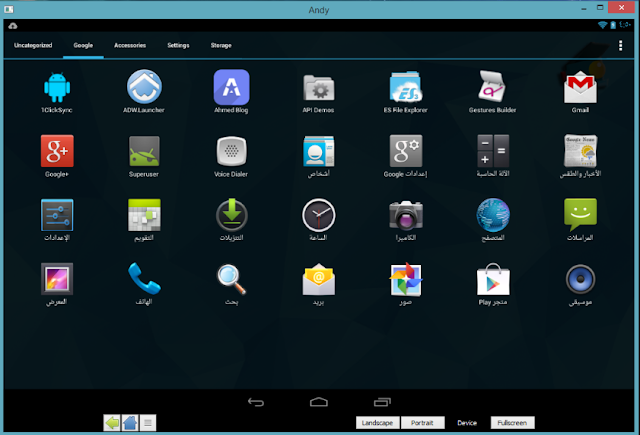This screenshot has width=640, height=435.
Task: Click the Portrait orientation button
Action: pos(422,423)
